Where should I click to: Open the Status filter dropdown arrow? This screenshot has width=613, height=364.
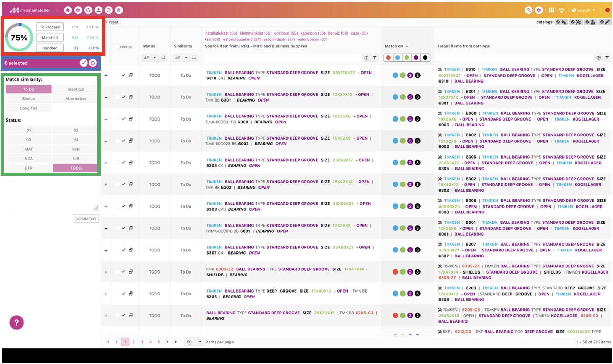155,58
